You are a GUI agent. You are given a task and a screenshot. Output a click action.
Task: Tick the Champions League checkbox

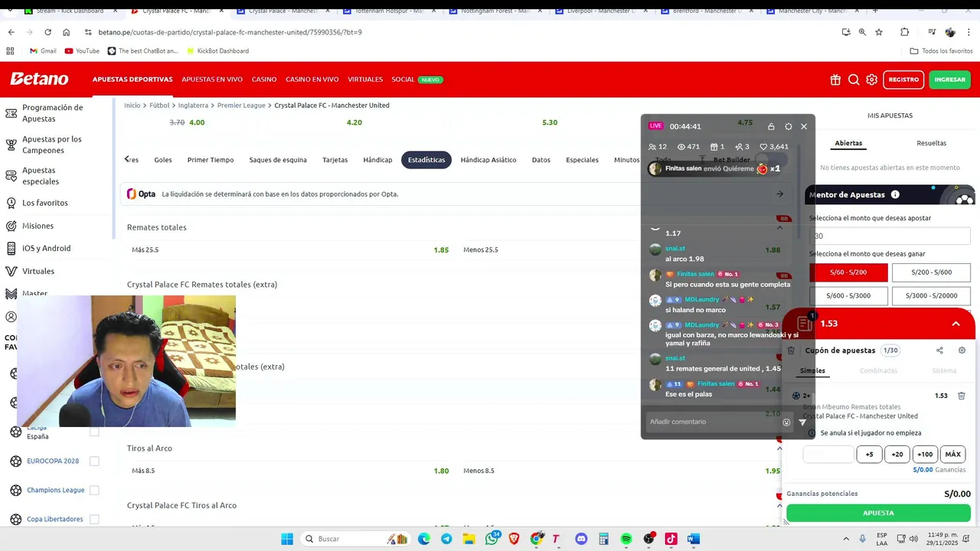click(94, 490)
